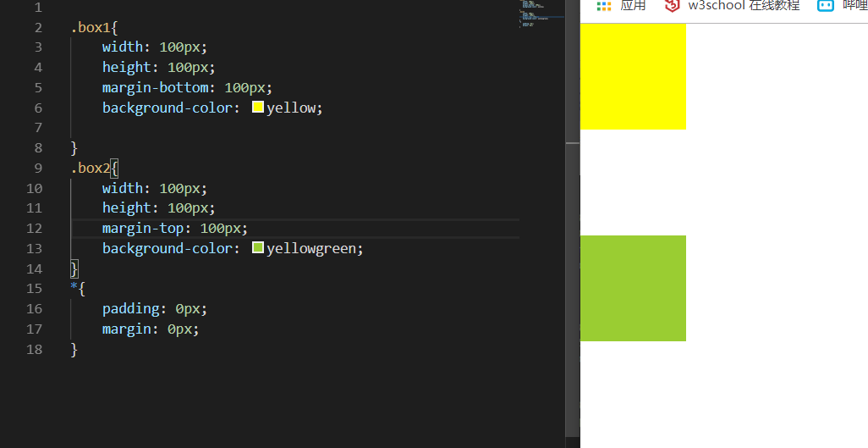The height and width of the screenshot is (448, 868).
Task: Click line number 9 in gutter
Action: (38, 168)
